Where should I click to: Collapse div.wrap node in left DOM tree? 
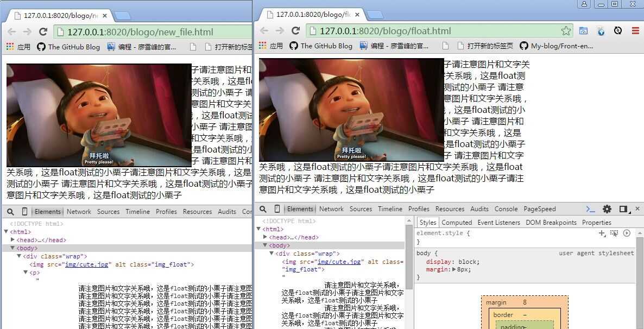point(19,256)
